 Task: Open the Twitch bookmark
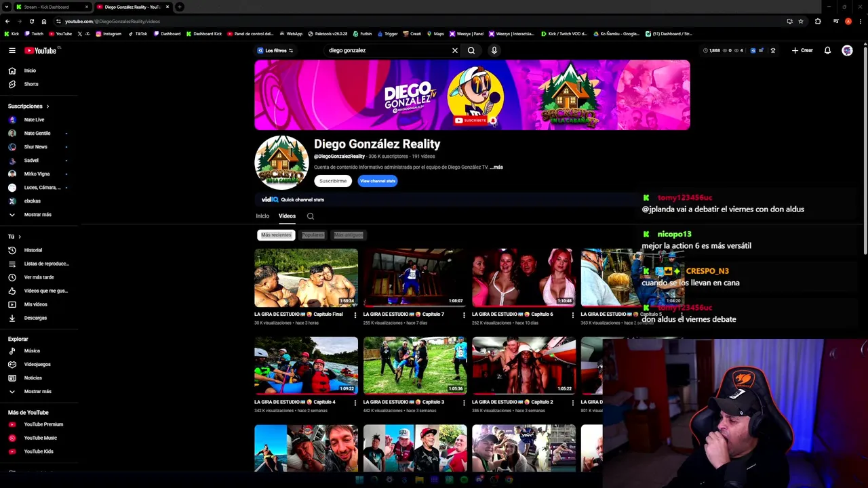[x=34, y=33]
